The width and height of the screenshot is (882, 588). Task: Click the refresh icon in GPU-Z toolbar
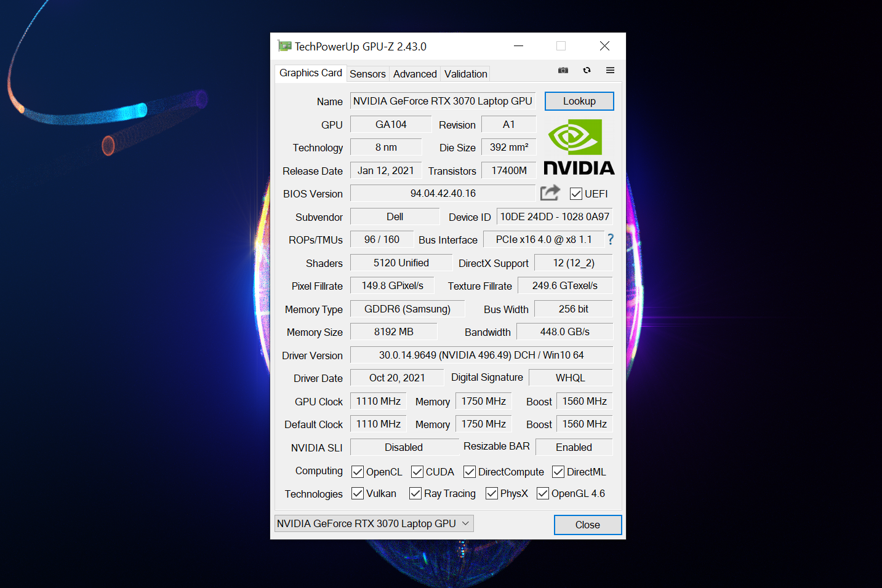tap(587, 70)
